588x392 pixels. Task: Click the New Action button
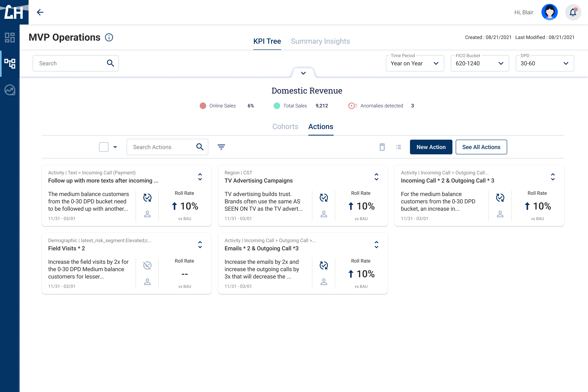[431, 147]
